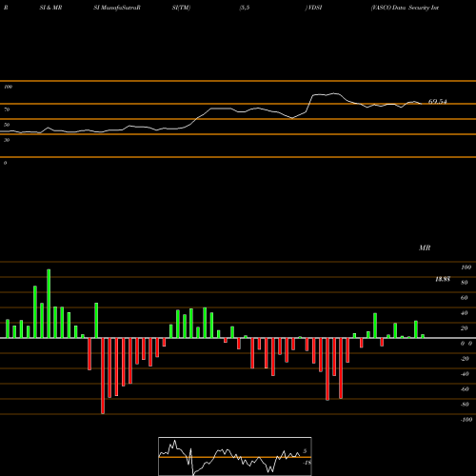Click the ') VDSI' ticker label

[x=313, y=8]
